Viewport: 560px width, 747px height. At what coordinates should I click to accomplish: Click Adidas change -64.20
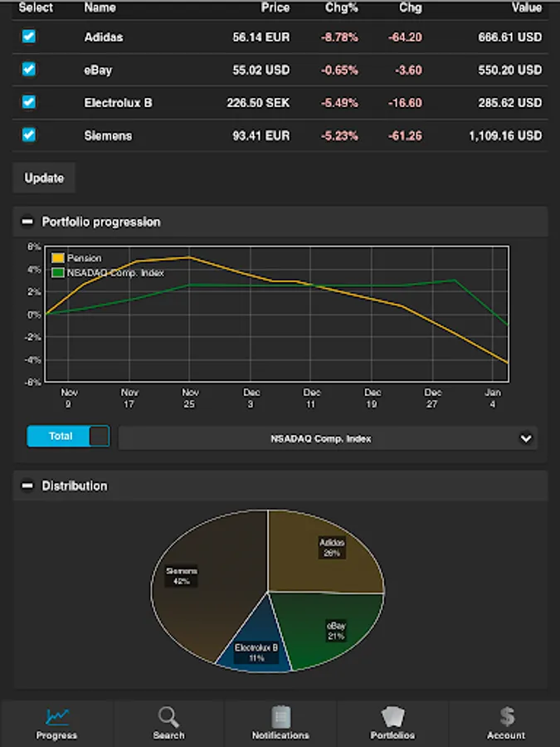click(x=405, y=37)
